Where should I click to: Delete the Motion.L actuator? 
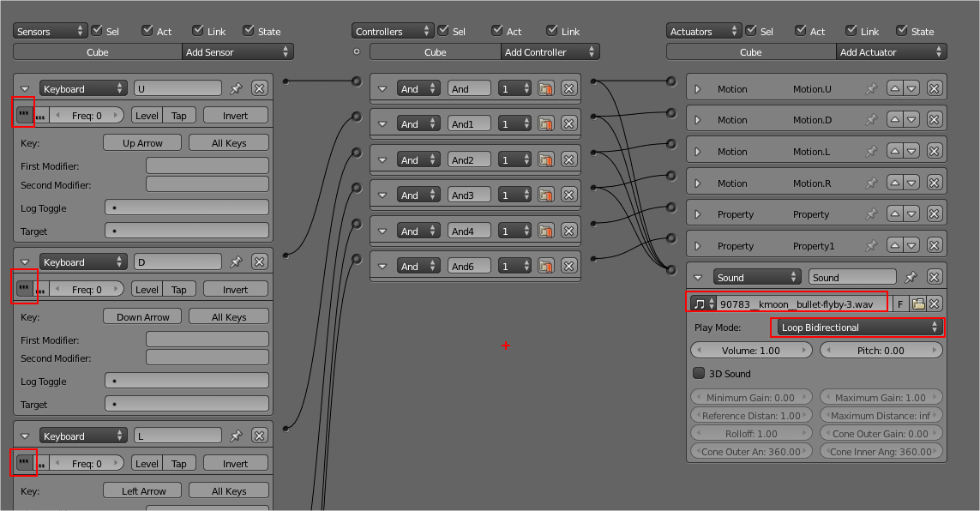coord(935,151)
